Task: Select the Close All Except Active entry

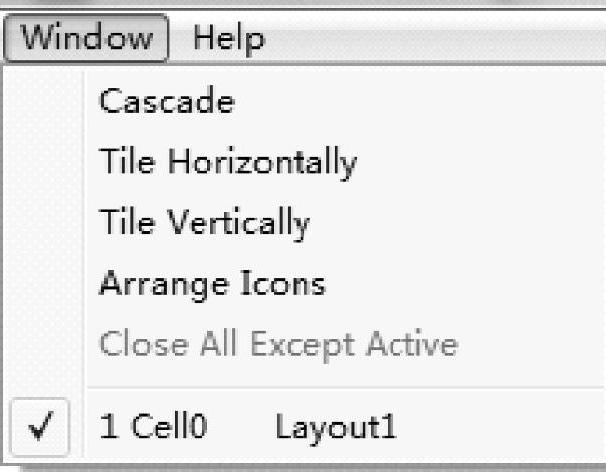Action: click(x=278, y=345)
